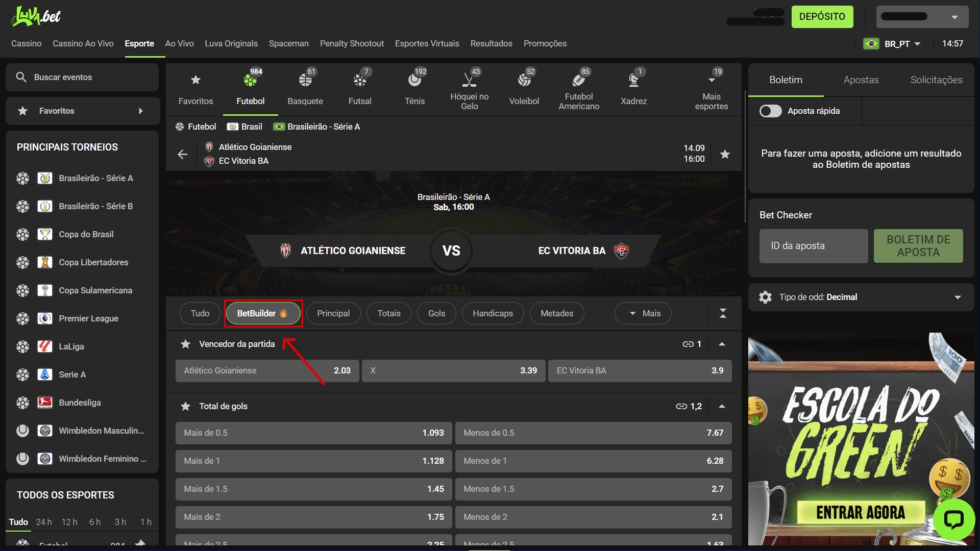The width and height of the screenshot is (980, 551).
Task: Click the green DEPÓSITO button
Action: (822, 17)
